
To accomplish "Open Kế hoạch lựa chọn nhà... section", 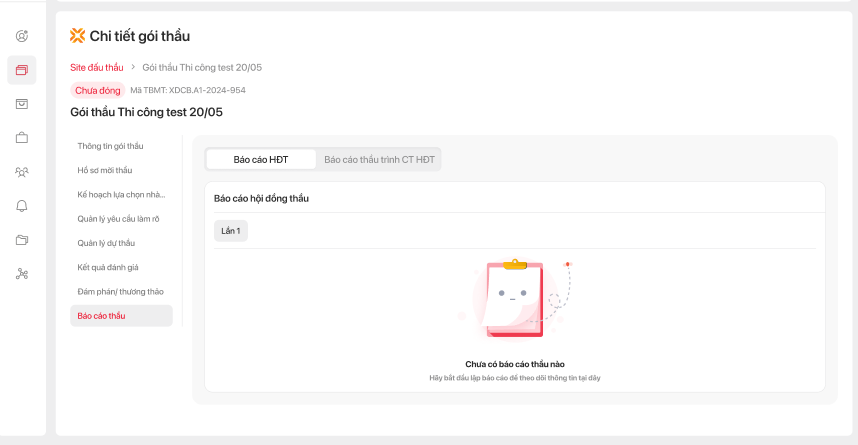I will [121, 194].
